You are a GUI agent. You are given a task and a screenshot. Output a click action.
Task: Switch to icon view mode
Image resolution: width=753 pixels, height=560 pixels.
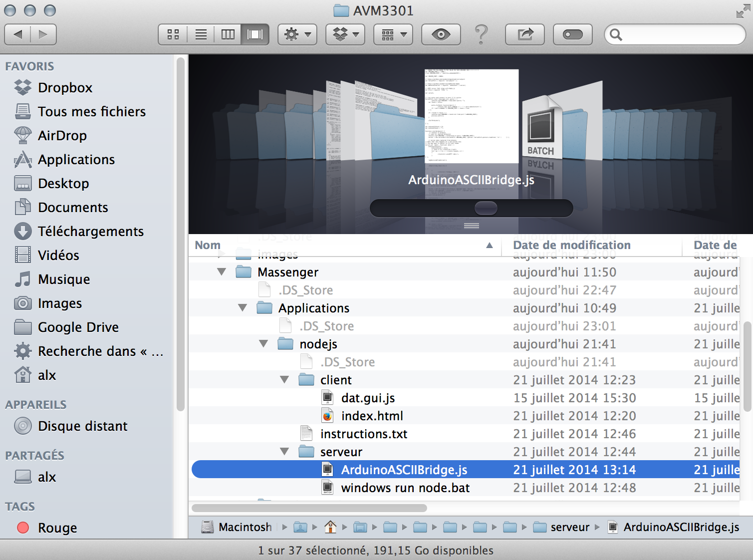tap(173, 34)
